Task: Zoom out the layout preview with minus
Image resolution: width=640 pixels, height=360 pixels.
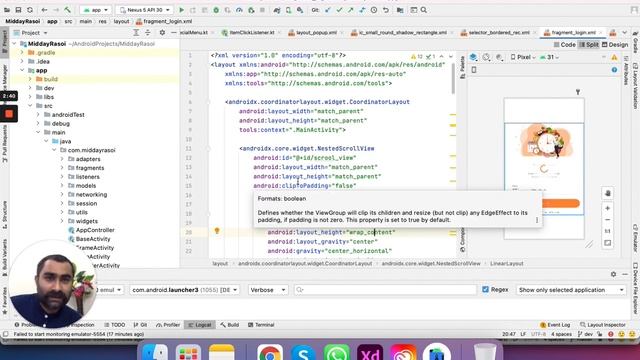Action: [x=607, y=220]
